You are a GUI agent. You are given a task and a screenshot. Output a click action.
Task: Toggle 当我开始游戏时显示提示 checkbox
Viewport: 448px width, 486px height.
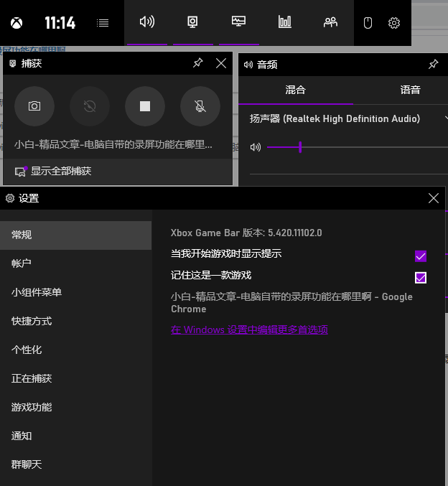point(421,256)
